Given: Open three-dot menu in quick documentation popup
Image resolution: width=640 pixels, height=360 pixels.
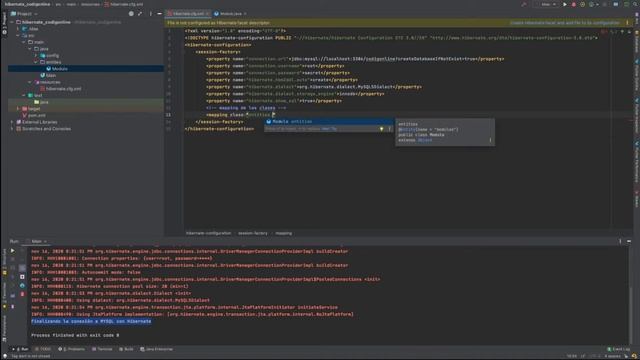Looking at the screenshot, I should pos(490,140).
